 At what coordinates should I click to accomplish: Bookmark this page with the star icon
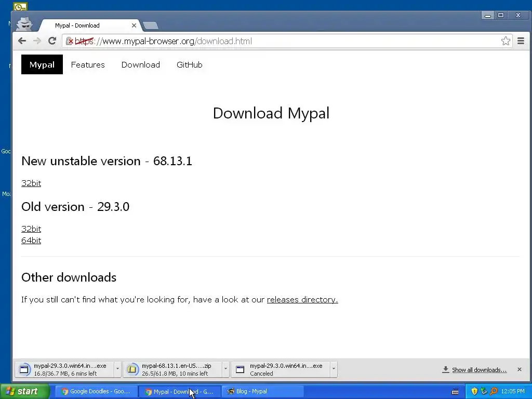coord(506,41)
